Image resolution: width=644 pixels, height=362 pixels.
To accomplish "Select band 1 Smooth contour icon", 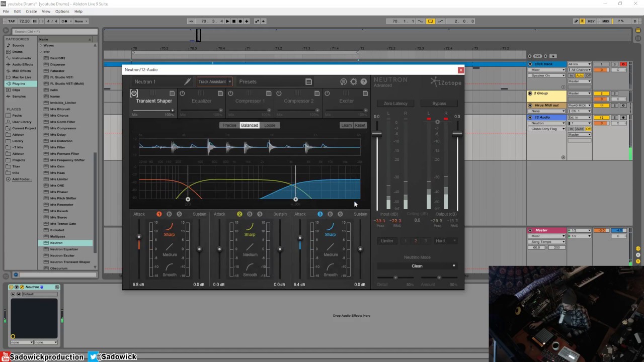I will [x=170, y=267].
